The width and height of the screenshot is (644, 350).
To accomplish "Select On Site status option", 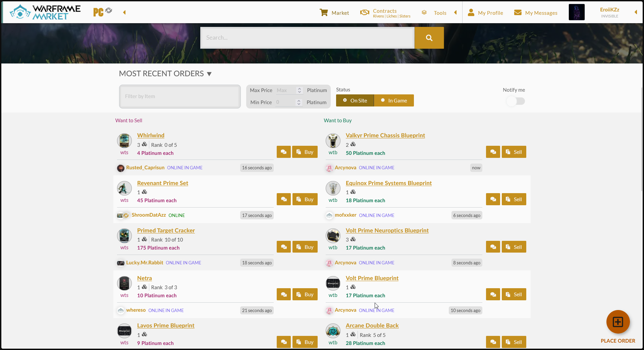I will (355, 100).
